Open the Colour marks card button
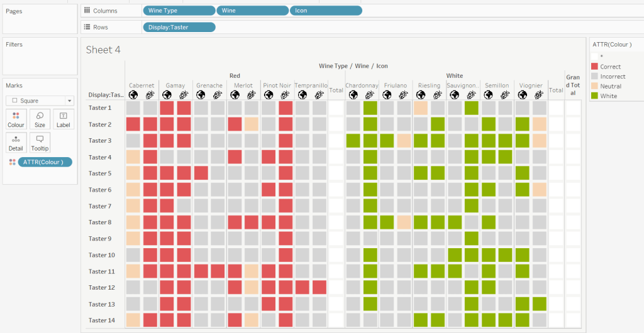Viewport: 644px width, 333px height. pyautogui.click(x=16, y=119)
